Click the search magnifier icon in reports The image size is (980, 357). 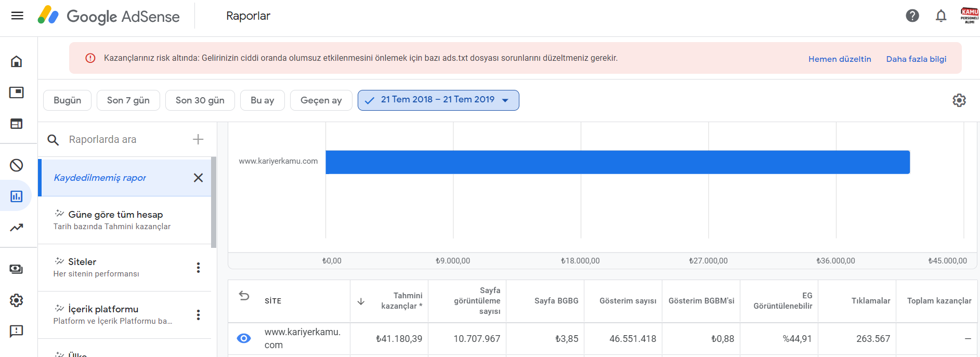53,140
